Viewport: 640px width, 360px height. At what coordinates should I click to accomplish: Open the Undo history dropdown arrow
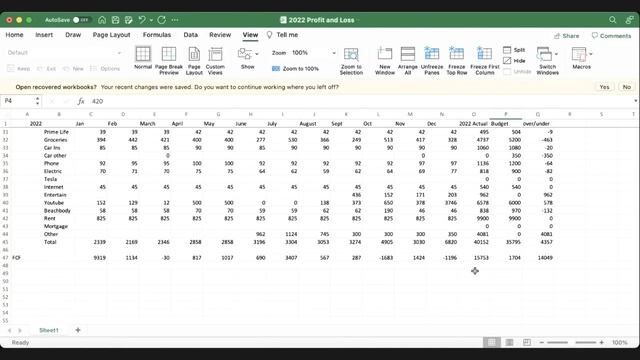coord(151,20)
